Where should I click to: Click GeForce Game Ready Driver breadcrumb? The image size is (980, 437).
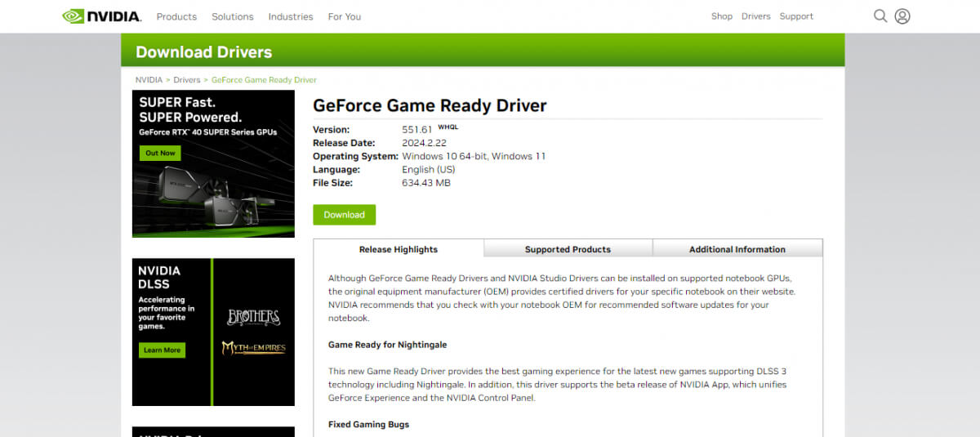264,80
